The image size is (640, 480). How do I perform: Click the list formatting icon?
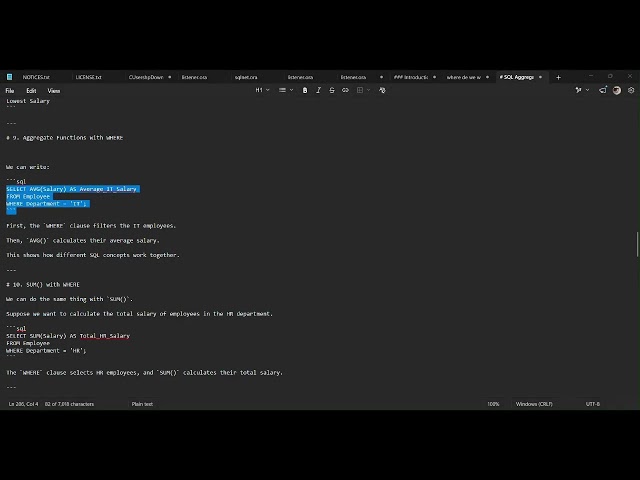tap(282, 90)
